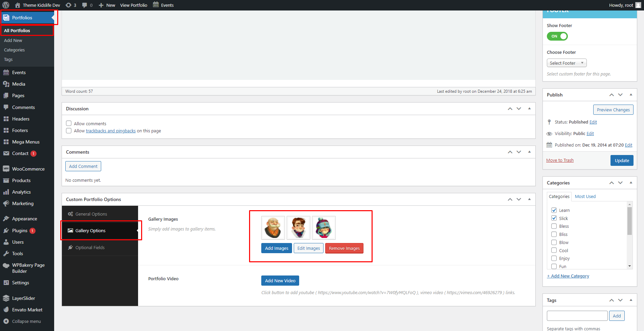
Task: Check the Bliss category
Action: point(554,234)
